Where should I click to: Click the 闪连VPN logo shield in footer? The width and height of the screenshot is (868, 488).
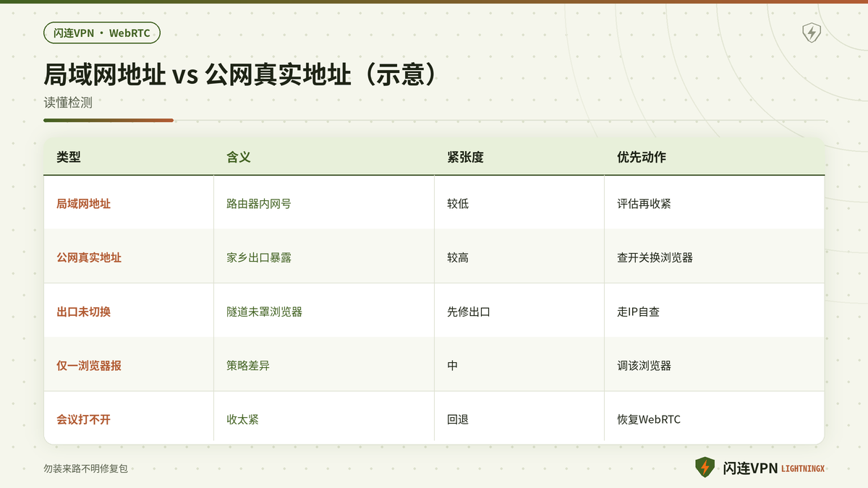(x=705, y=467)
